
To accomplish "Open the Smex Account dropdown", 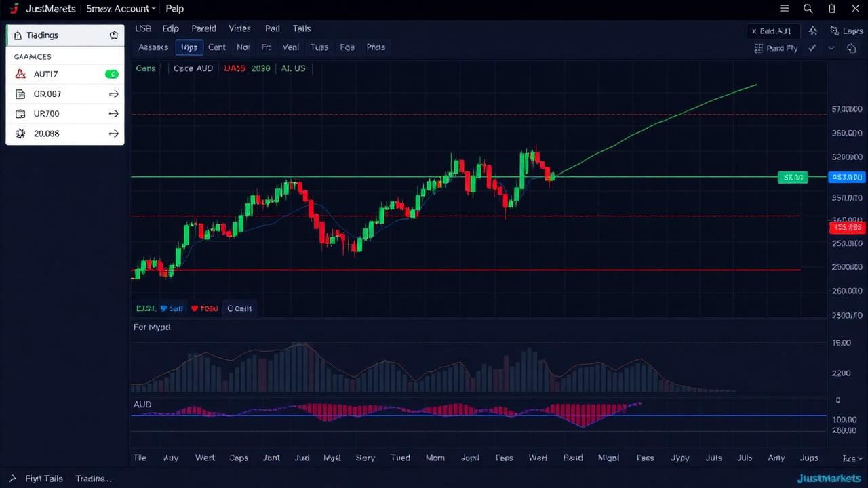I will (121, 9).
